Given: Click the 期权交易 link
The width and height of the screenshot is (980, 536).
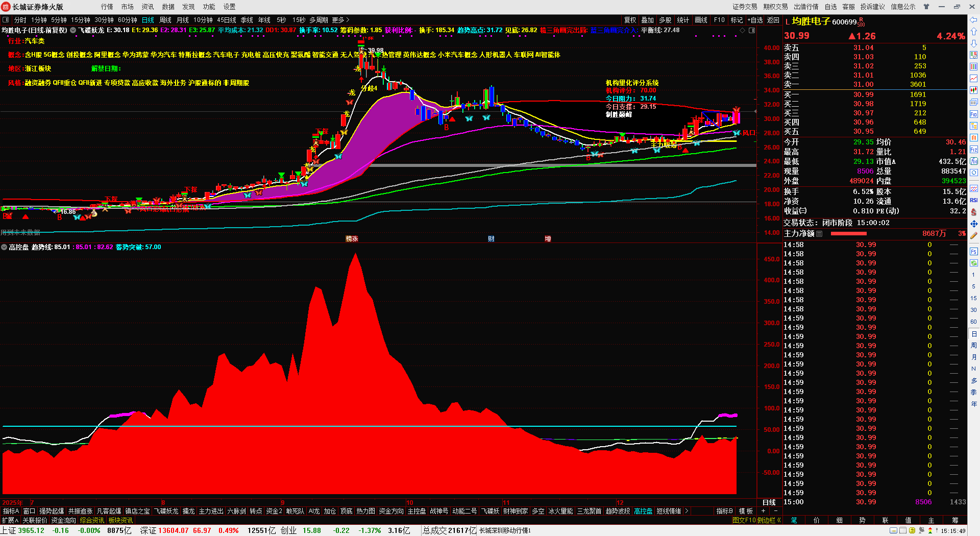Looking at the screenshot, I should click(x=775, y=7).
